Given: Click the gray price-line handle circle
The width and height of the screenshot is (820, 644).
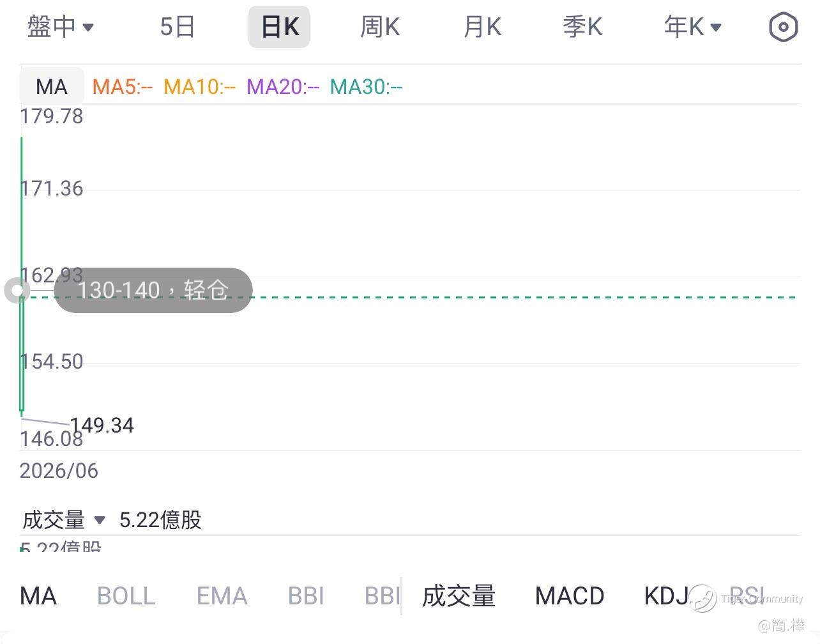Looking at the screenshot, I should point(17,291).
